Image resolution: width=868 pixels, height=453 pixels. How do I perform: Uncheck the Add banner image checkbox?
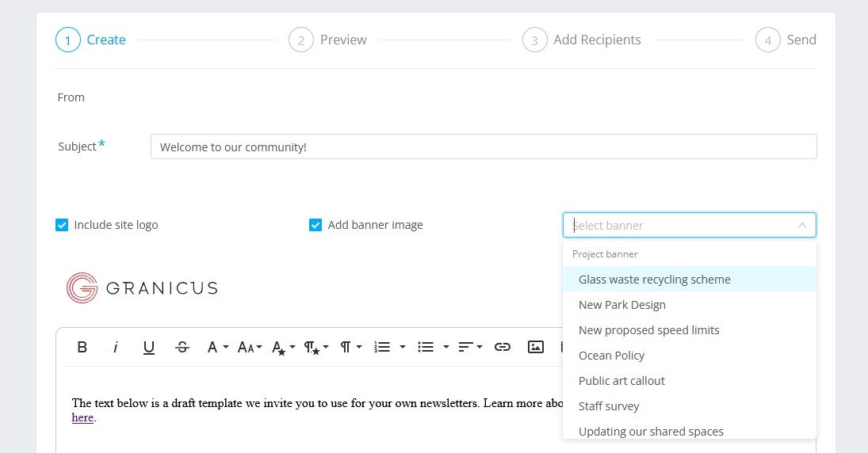(315, 225)
